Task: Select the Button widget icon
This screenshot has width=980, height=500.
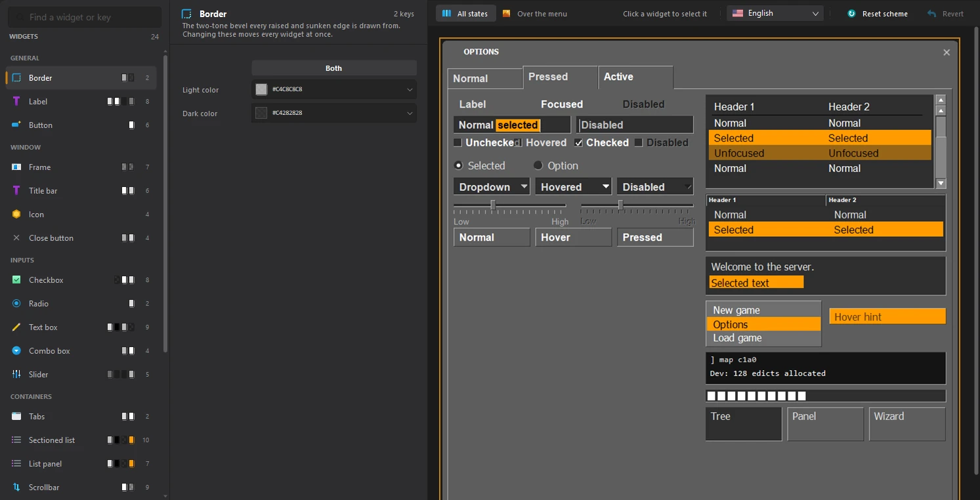Action: click(16, 125)
